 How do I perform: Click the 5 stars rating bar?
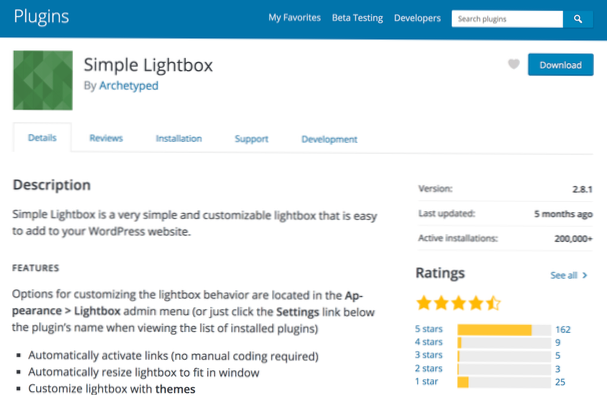click(x=504, y=330)
